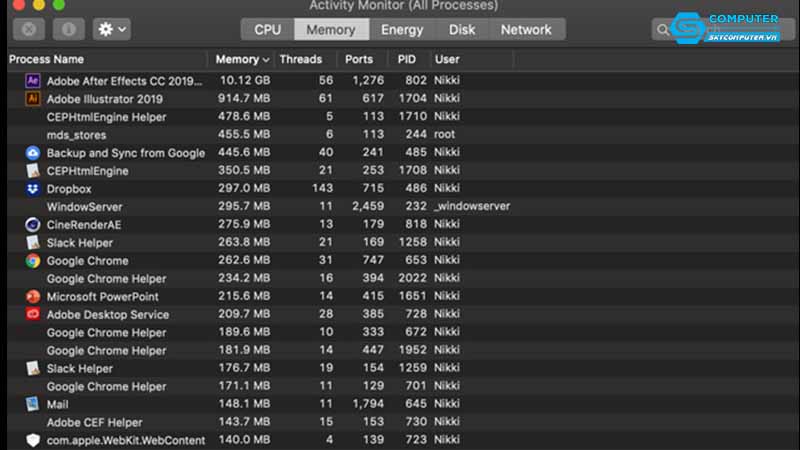Image resolution: width=800 pixels, height=450 pixels.
Task: Click the Adobe After Effects process icon
Action: coord(32,81)
